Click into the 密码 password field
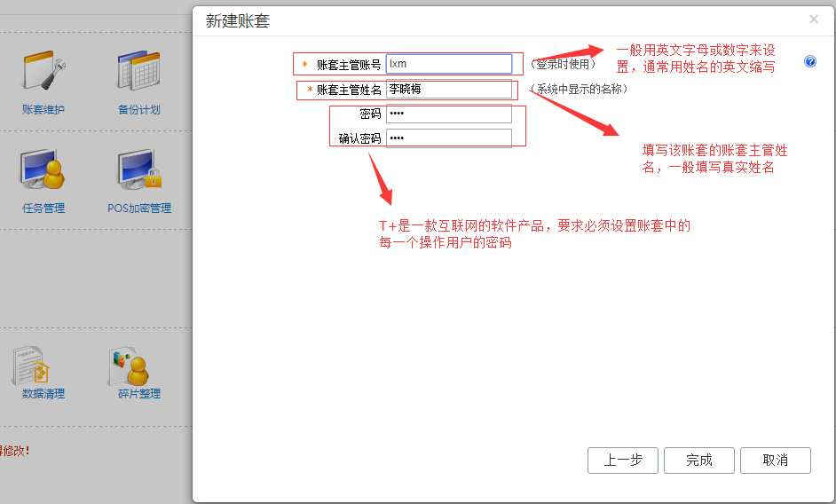This screenshot has height=504, width=836. tap(448, 114)
